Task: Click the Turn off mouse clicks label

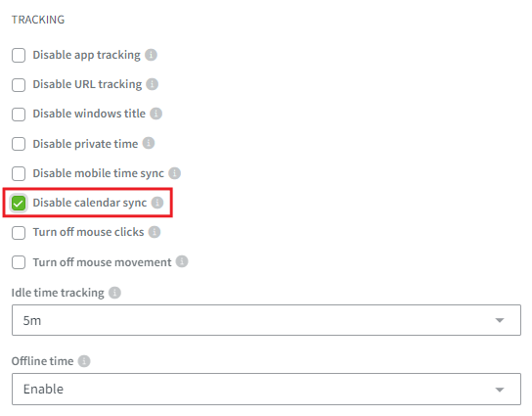Action: pos(89,232)
